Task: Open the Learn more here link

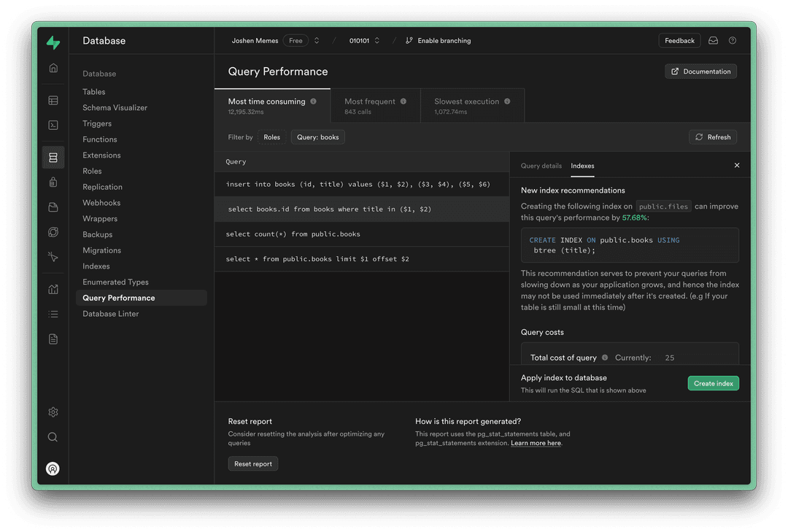Action: click(x=536, y=442)
